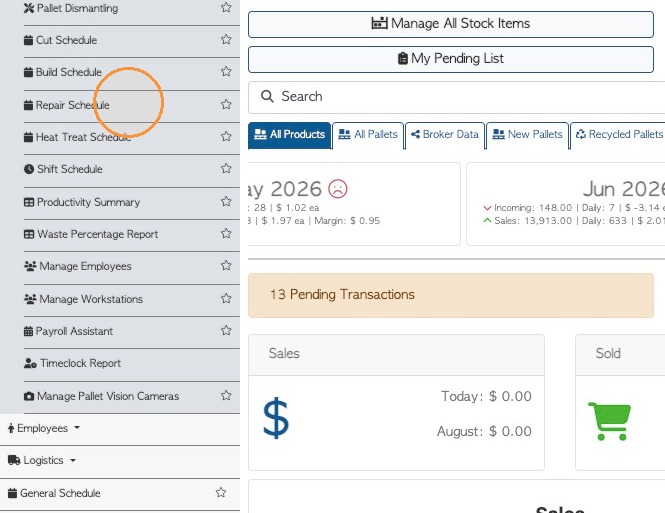
Task: Open Manage All Stock Items
Action: click(451, 24)
